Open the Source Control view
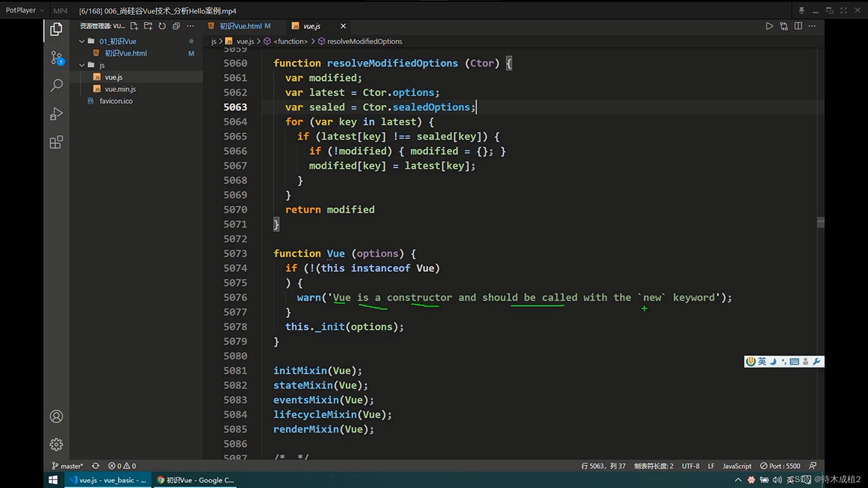Image resolution: width=868 pixels, height=488 pixels. pyautogui.click(x=57, y=58)
